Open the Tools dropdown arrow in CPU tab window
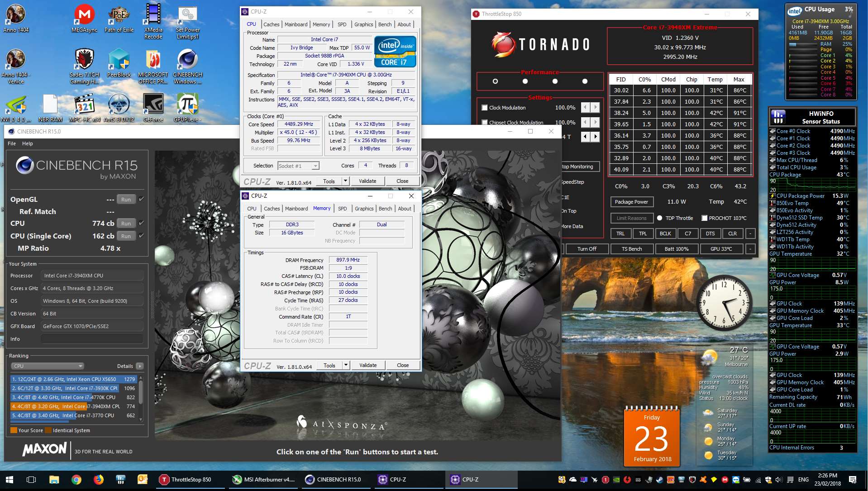Screen dimensions: 868x491 pyautogui.click(x=345, y=181)
